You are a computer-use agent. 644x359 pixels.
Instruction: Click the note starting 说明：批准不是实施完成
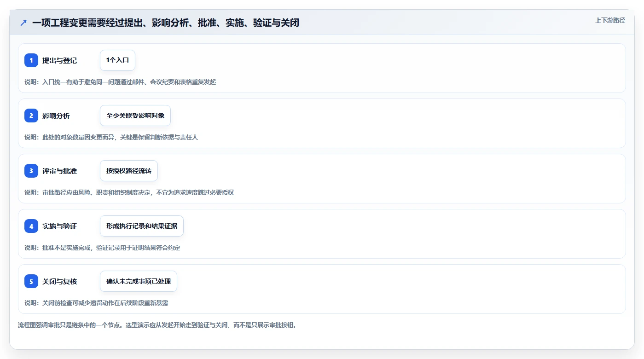tap(102, 248)
